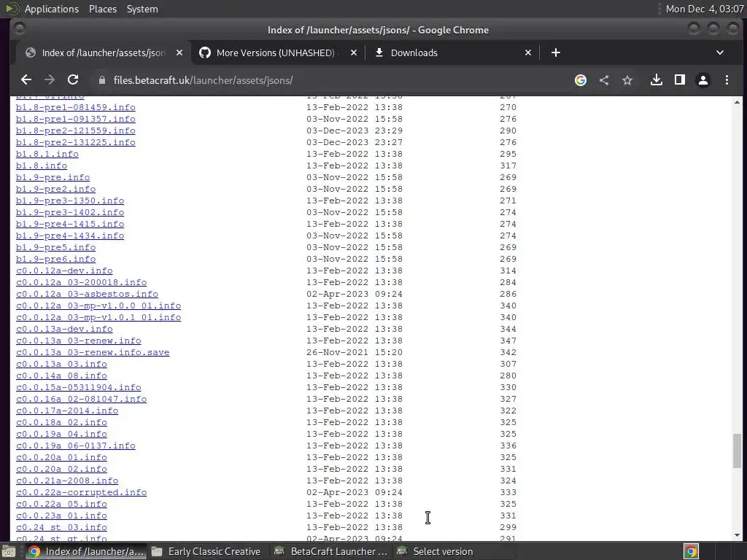This screenshot has height=560, width=747.
Task: Open b1.8-pre2-131225.info
Action: click(75, 142)
